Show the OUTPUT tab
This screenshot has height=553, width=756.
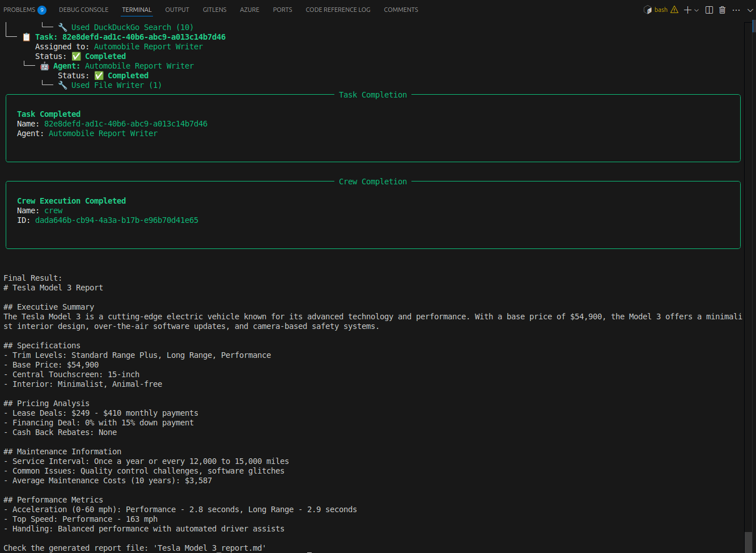[177, 10]
